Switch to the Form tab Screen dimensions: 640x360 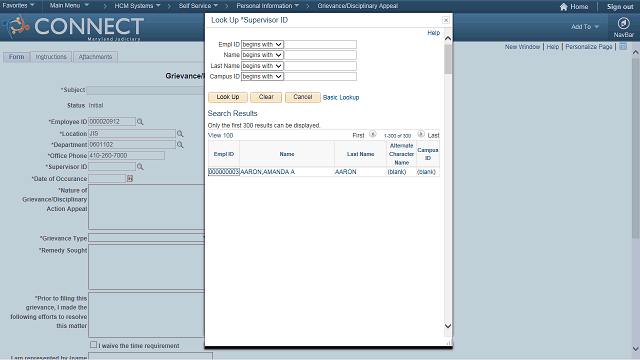pyautogui.click(x=16, y=57)
